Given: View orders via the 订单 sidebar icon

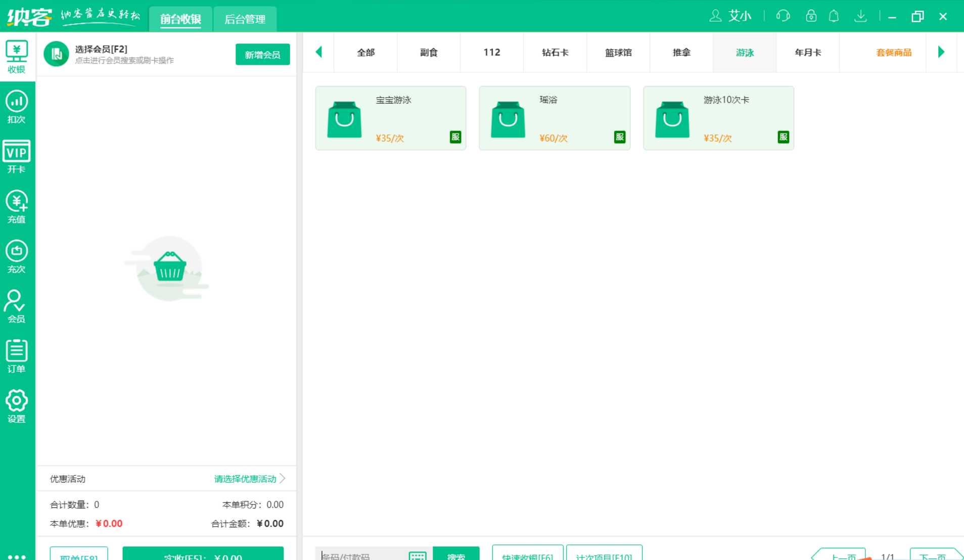Looking at the screenshot, I should coord(16,355).
